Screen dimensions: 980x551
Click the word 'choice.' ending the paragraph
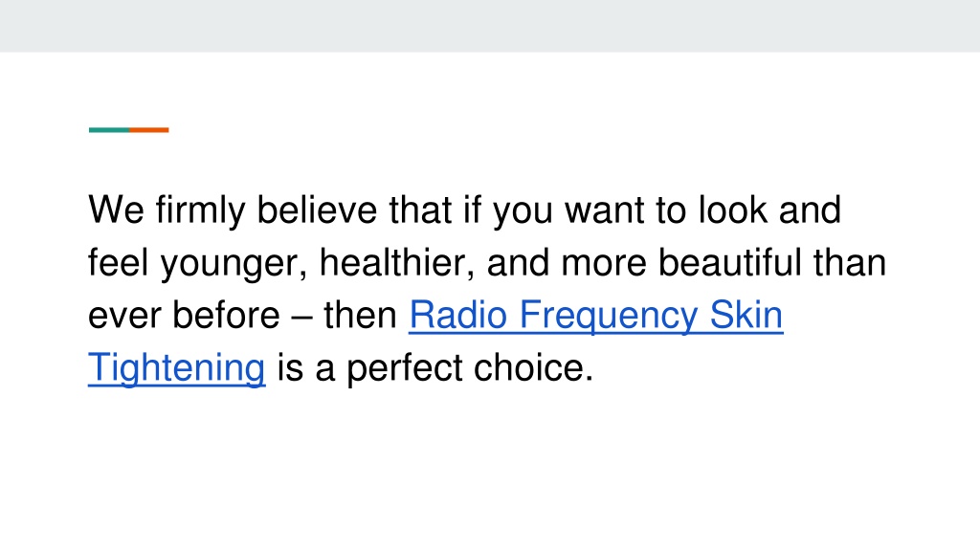tap(534, 368)
